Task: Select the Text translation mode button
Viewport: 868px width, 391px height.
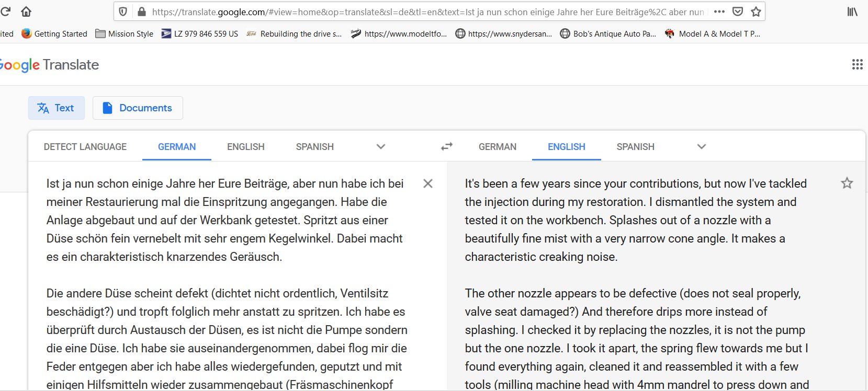Action: click(x=56, y=108)
